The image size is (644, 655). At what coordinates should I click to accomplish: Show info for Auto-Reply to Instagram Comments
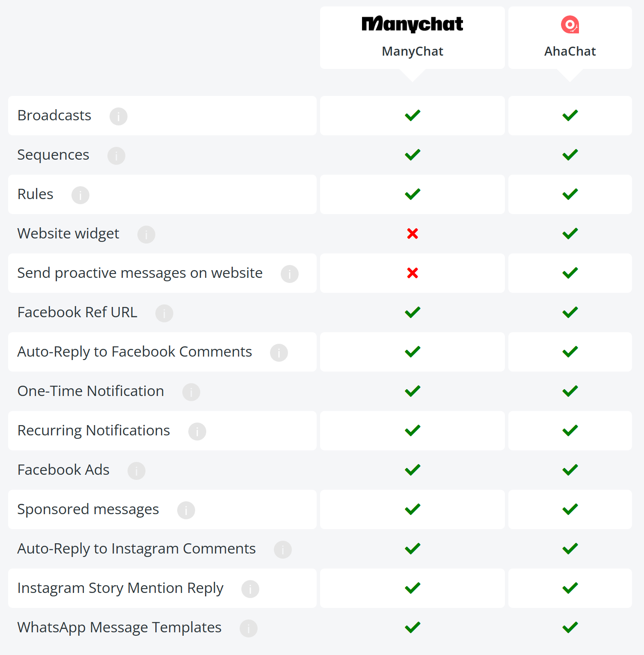(283, 549)
